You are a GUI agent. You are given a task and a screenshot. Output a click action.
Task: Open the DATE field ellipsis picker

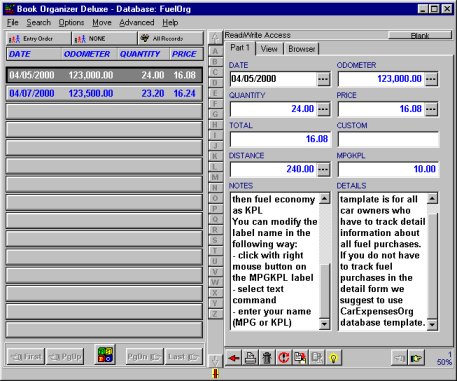point(323,79)
